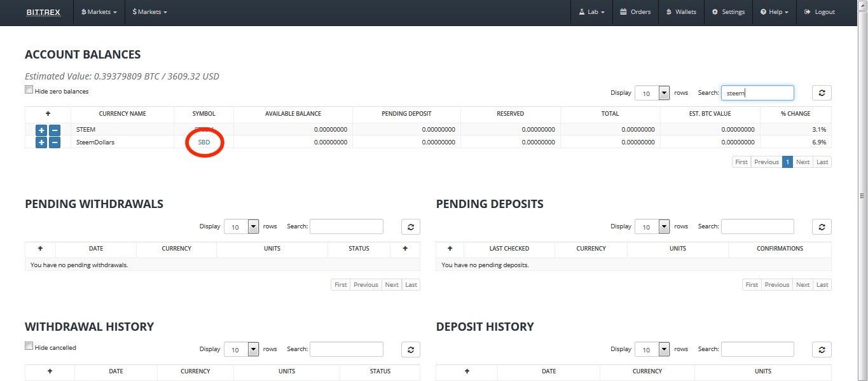
Task: Sort by Reserved column header
Action: click(x=510, y=114)
